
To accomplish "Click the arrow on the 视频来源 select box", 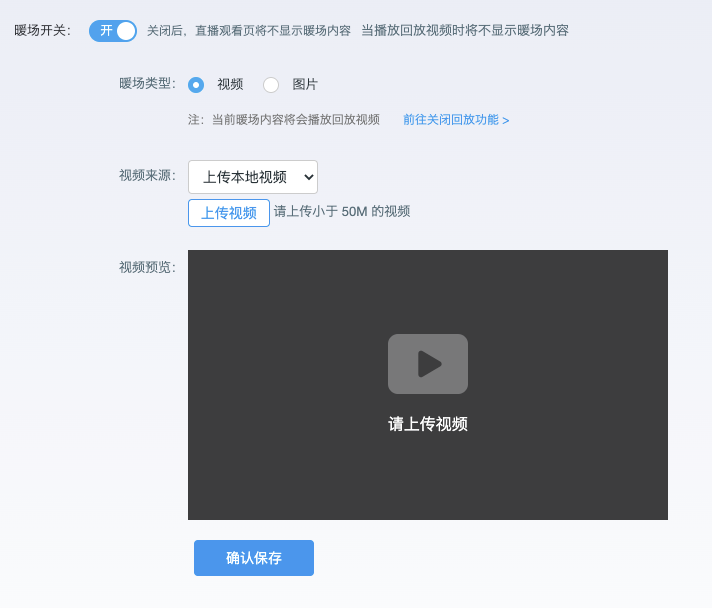I will click(x=307, y=177).
